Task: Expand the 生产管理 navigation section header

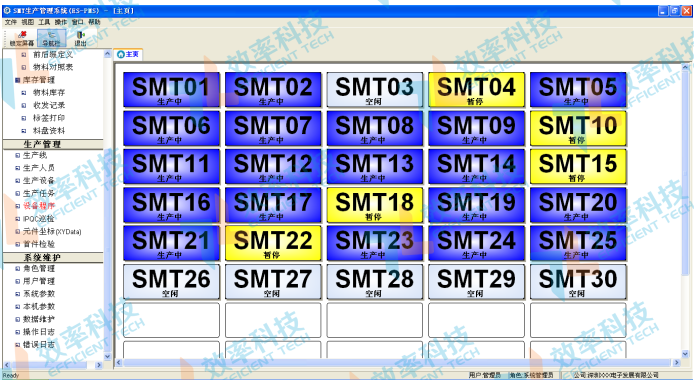Action: pos(53,144)
